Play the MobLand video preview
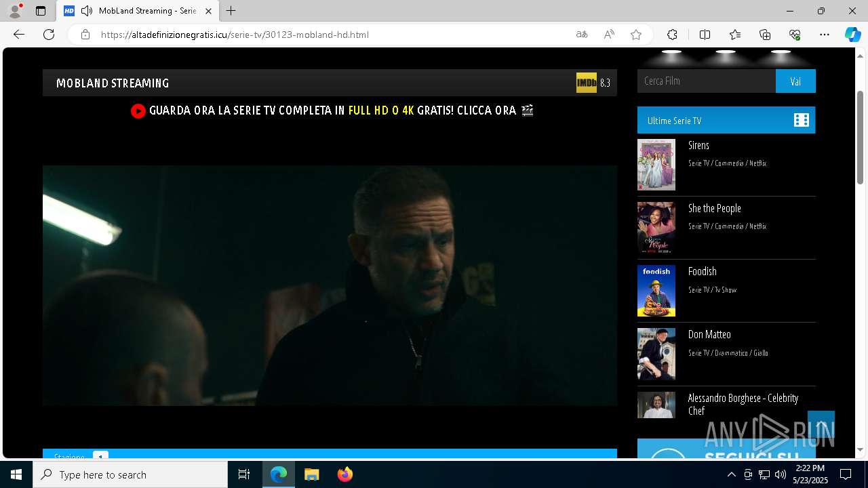 coord(330,285)
